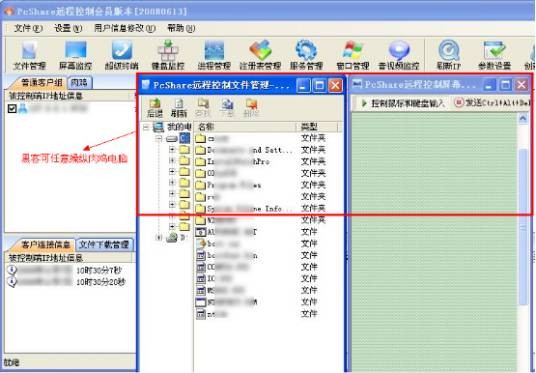Toggle the checkbox of the controlled client entry
The width and height of the screenshot is (536, 373).
pyautogui.click(x=12, y=109)
